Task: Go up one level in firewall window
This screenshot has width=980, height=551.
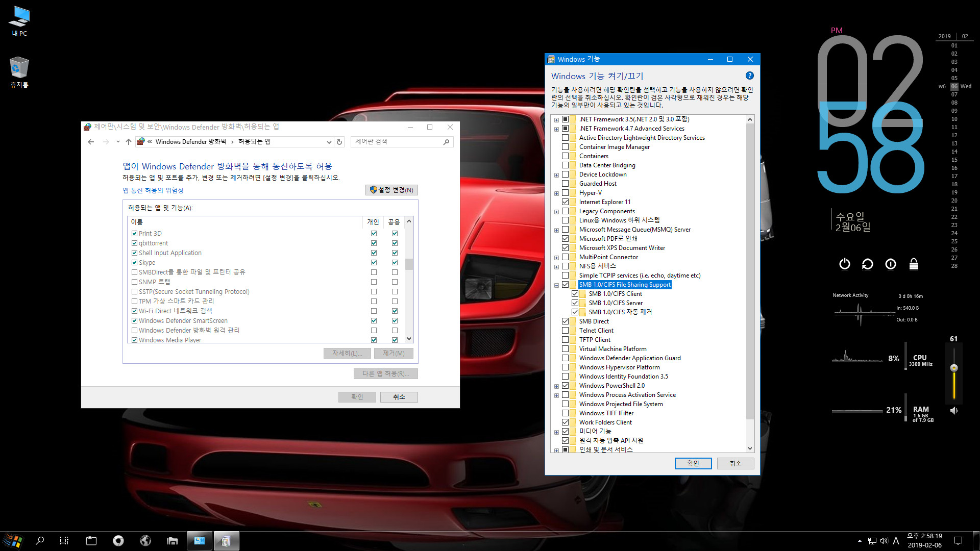Action: pos(129,142)
